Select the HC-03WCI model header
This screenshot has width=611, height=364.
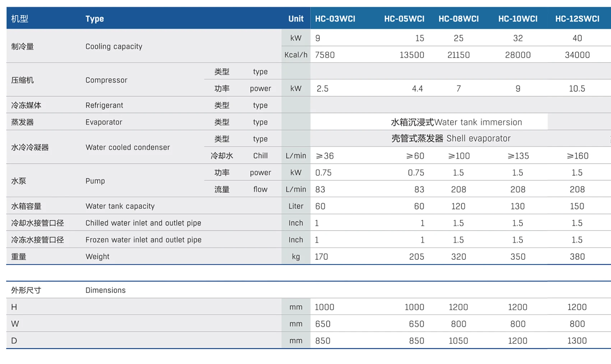(335, 19)
